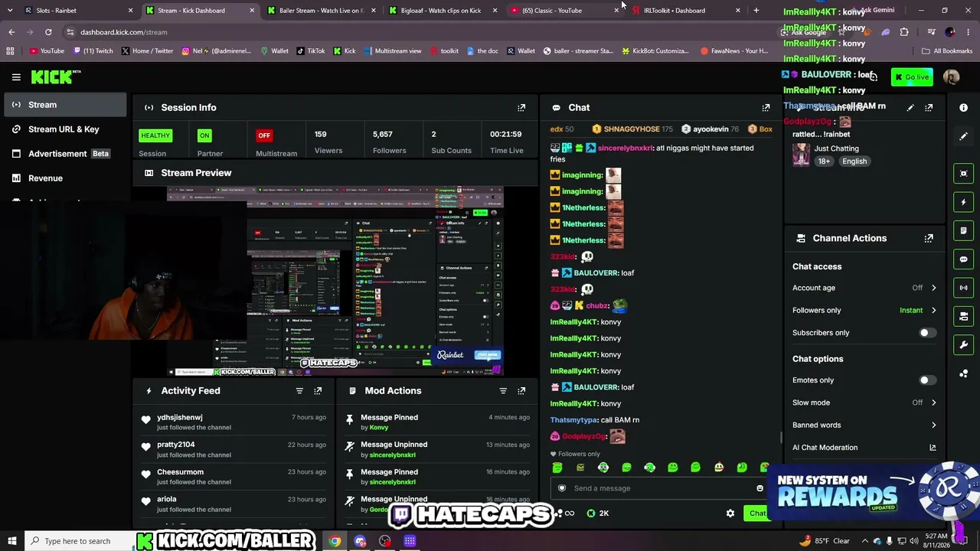Open the Twitch bookmark
The width and height of the screenshot is (980, 551).
pos(94,51)
